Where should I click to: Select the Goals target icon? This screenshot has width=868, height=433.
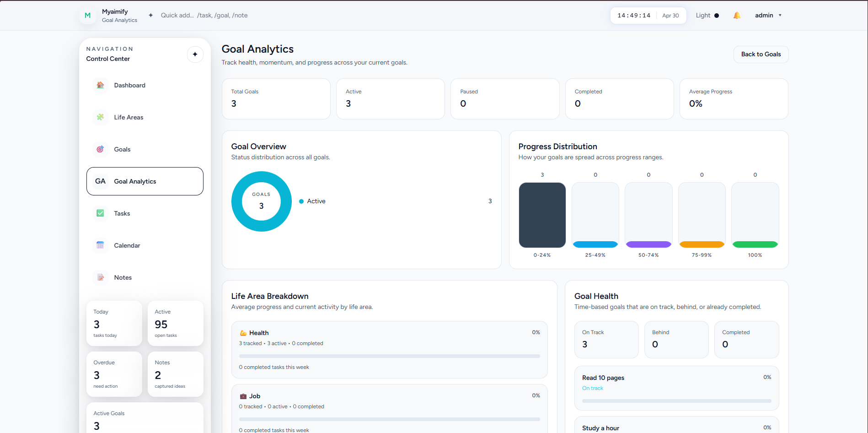point(100,149)
